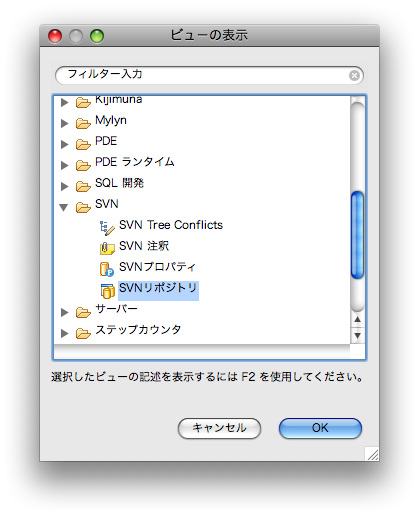The height and width of the screenshot is (516, 419).
Task: Click the scrollbar down arrow
Action: tap(357, 335)
